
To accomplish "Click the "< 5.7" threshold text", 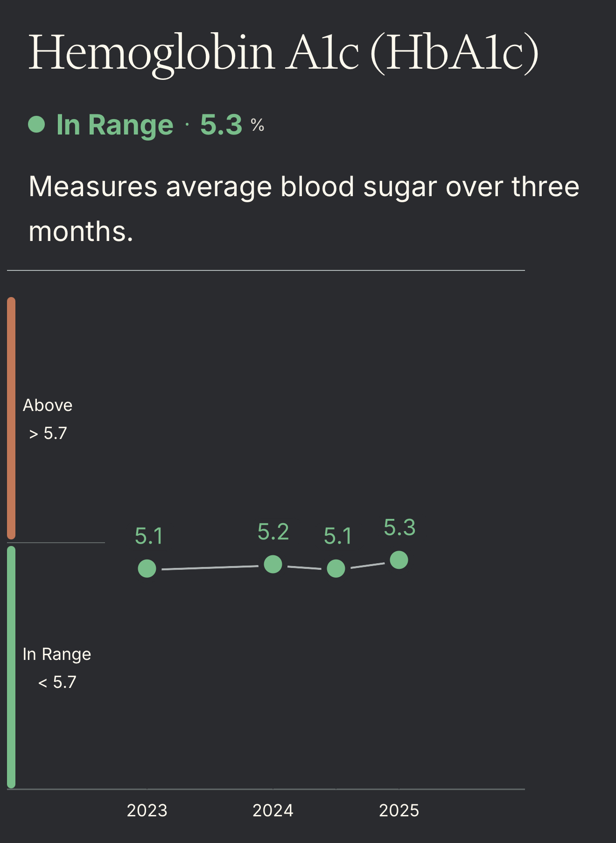I will [x=57, y=682].
